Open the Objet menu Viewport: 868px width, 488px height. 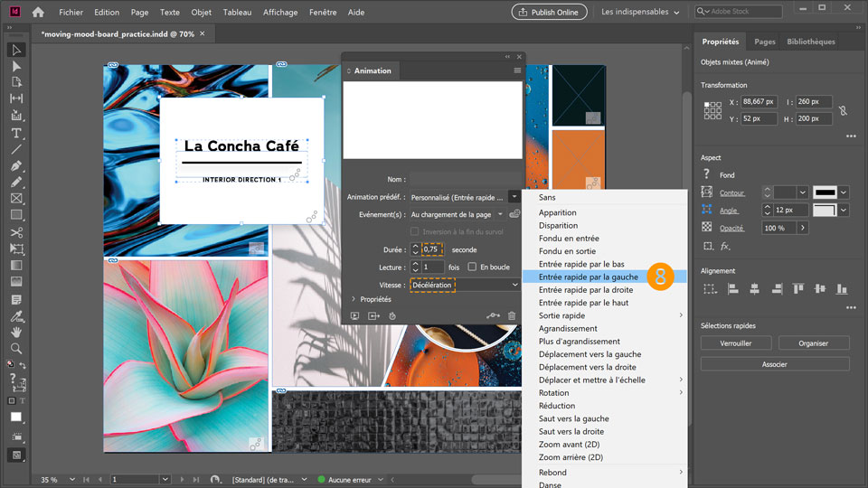202,12
